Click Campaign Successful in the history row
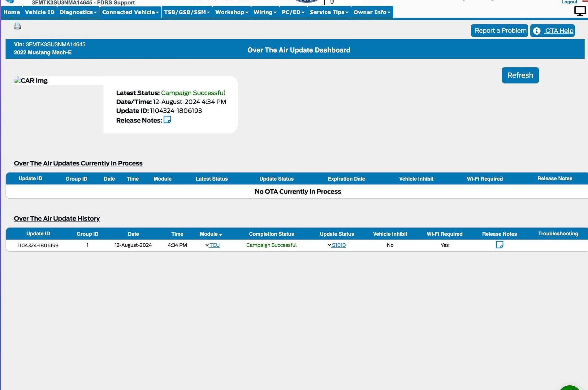This screenshot has width=588, height=390. point(271,245)
